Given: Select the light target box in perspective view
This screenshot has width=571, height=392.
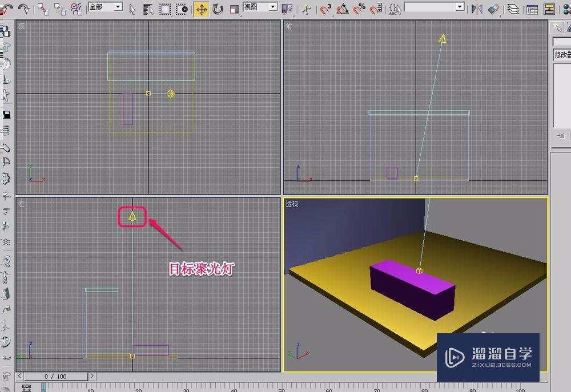Looking at the screenshot, I should click(419, 270).
